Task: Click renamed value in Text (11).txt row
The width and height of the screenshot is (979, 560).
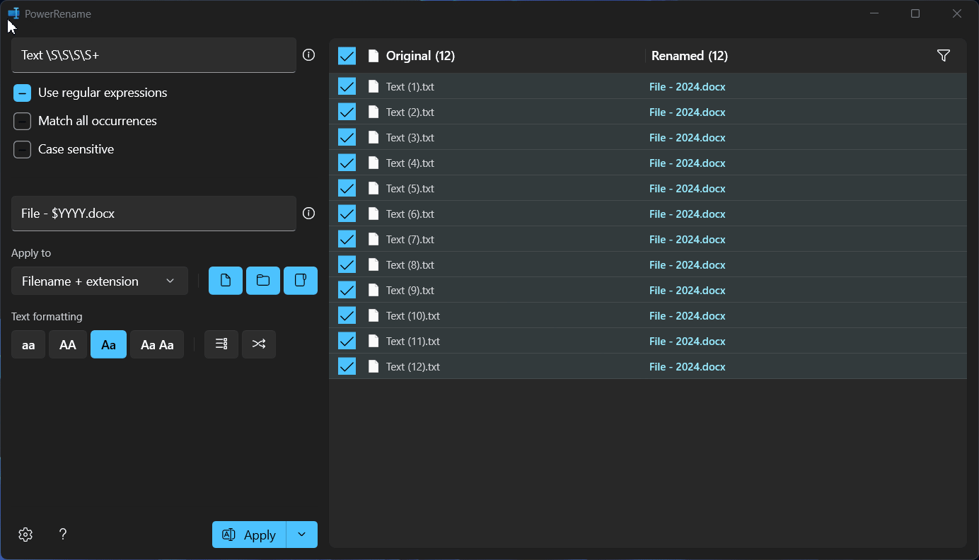Action: coord(688,342)
